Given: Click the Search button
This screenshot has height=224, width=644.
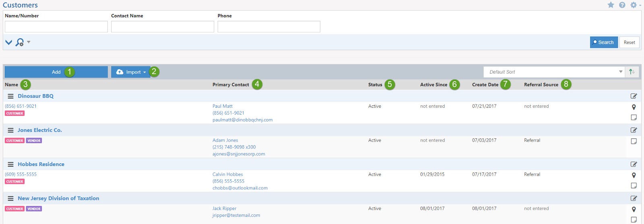Looking at the screenshot, I should coord(604,42).
